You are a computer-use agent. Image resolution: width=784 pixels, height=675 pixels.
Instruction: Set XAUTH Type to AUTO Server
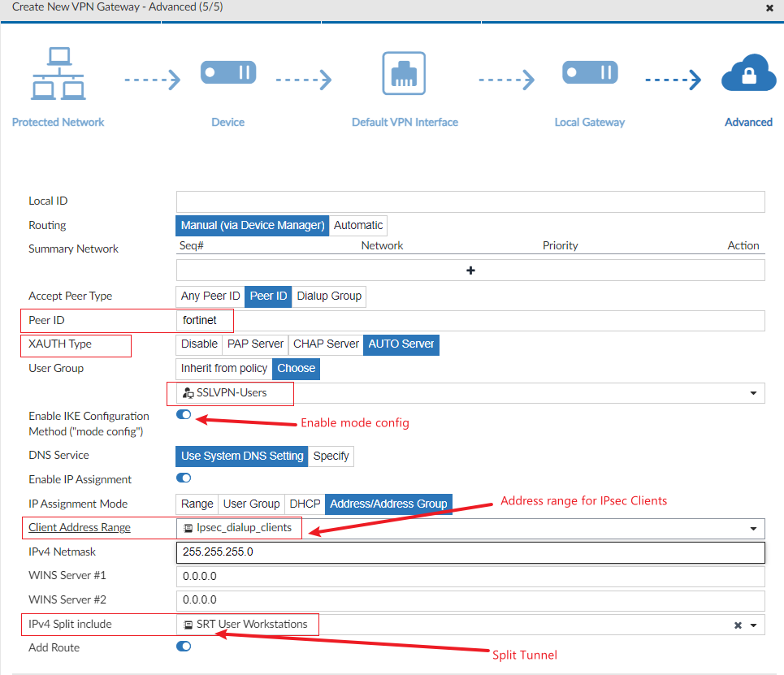(x=401, y=344)
